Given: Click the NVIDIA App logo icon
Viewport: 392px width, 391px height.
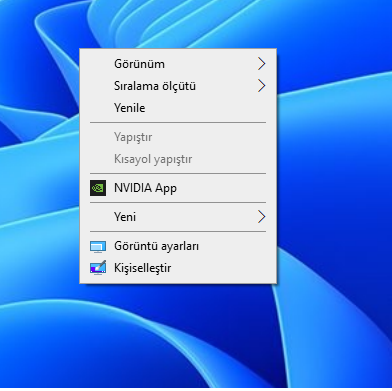Looking at the screenshot, I should [x=98, y=188].
